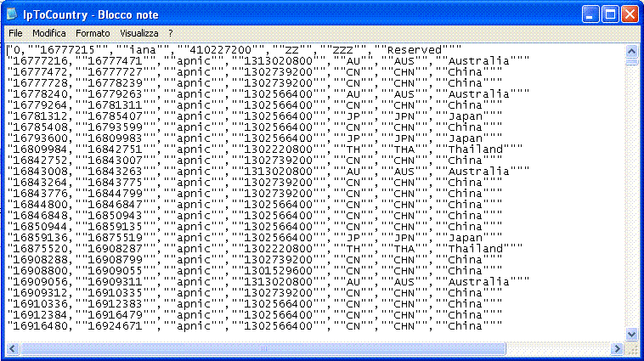Viewport: 644px width, 361px height.
Task: Click Thailand on the 16875520 line
Action: (x=475, y=249)
